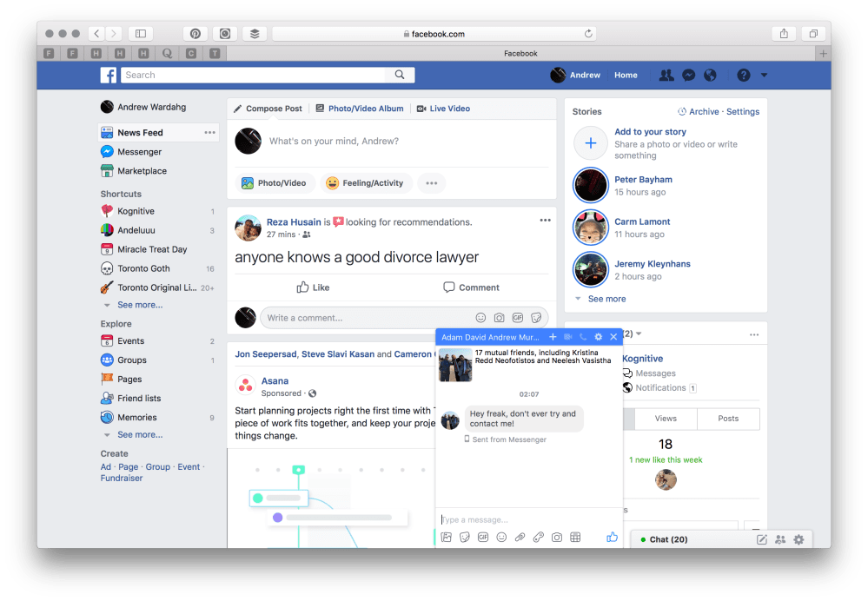Expand See more under Stories

(606, 299)
